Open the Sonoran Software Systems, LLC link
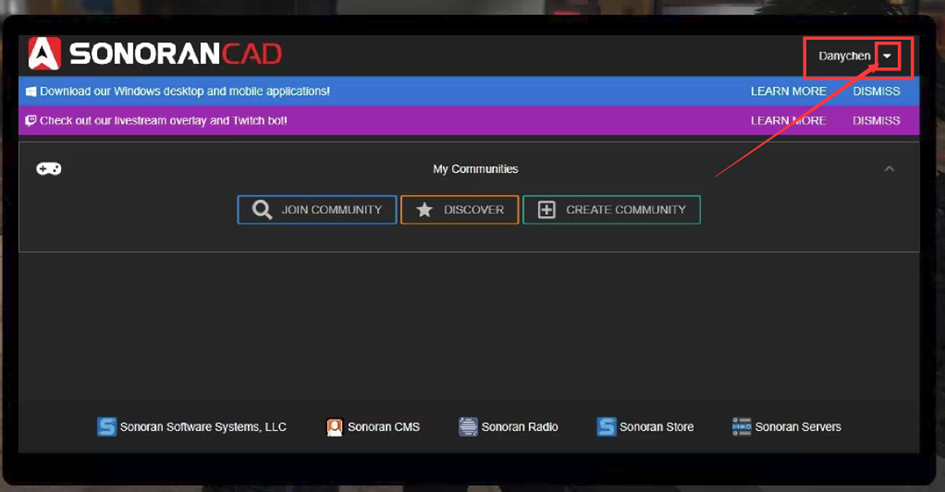Viewport: 945px width, 492px height. click(x=202, y=427)
